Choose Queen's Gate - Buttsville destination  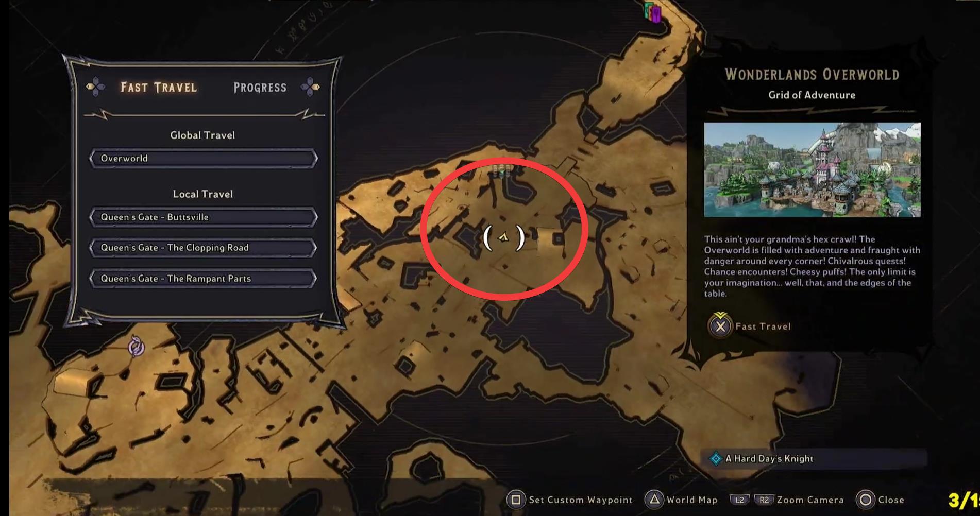[x=203, y=217]
